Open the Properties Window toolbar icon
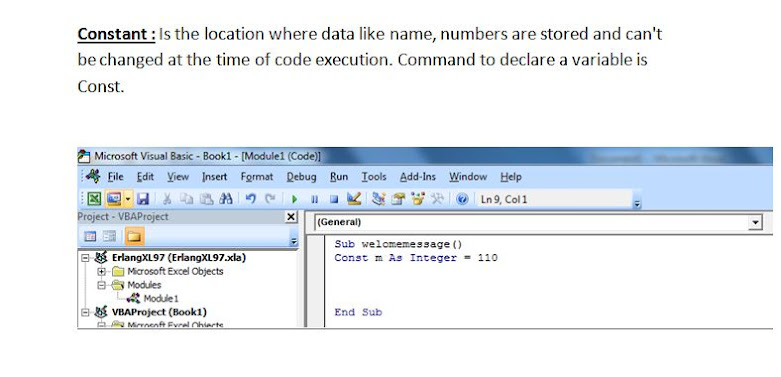 tap(398, 199)
